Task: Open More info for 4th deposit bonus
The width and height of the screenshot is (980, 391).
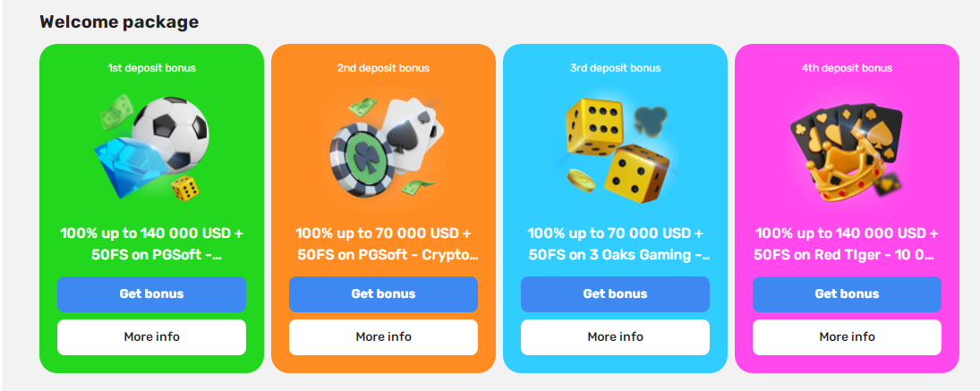Action: click(847, 336)
